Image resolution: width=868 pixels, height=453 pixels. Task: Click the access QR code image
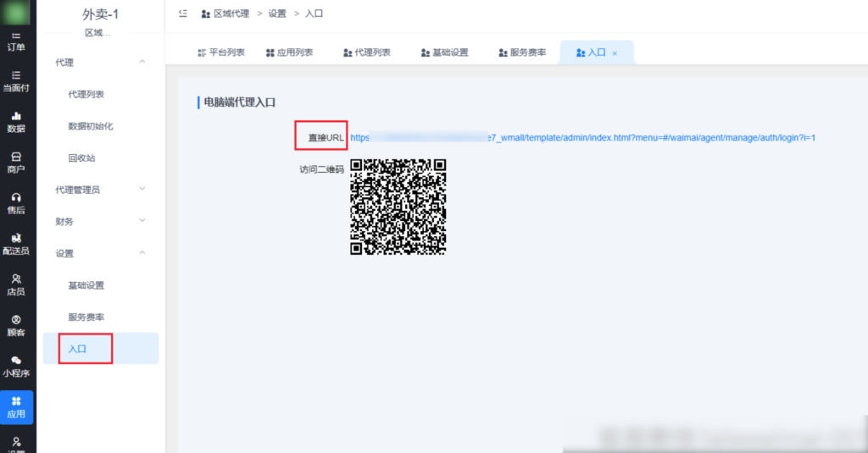[x=398, y=207]
